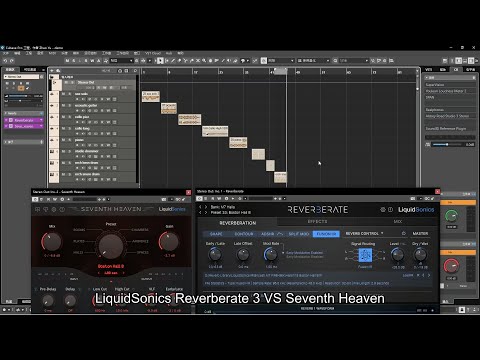Toggle global Mute state button M

tap(68, 61)
